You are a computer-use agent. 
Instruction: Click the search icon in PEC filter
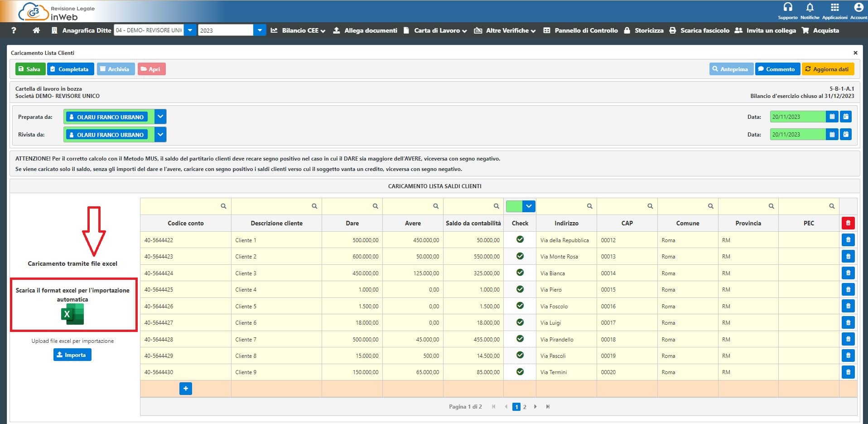832,206
